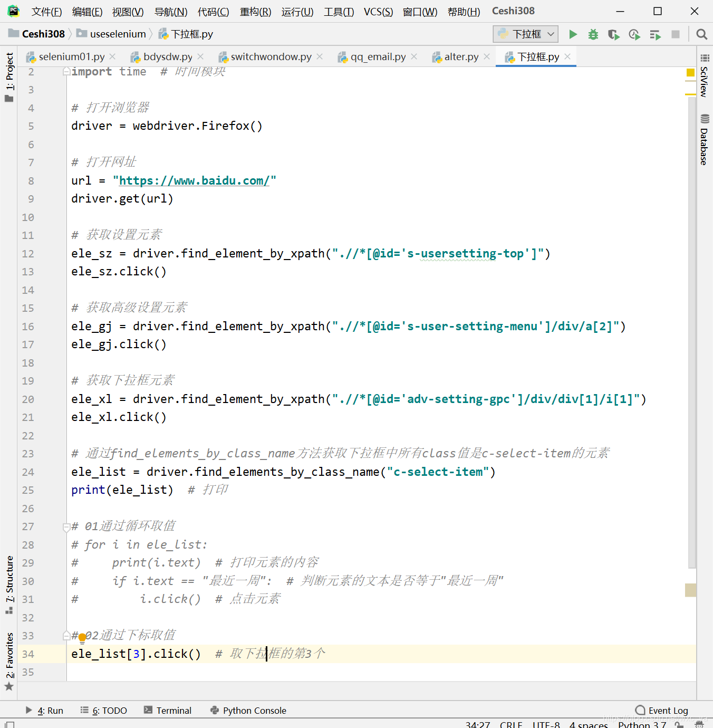This screenshot has width=713, height=728.
Task: Collapse the import block fold marker
Action: point(66,72)
